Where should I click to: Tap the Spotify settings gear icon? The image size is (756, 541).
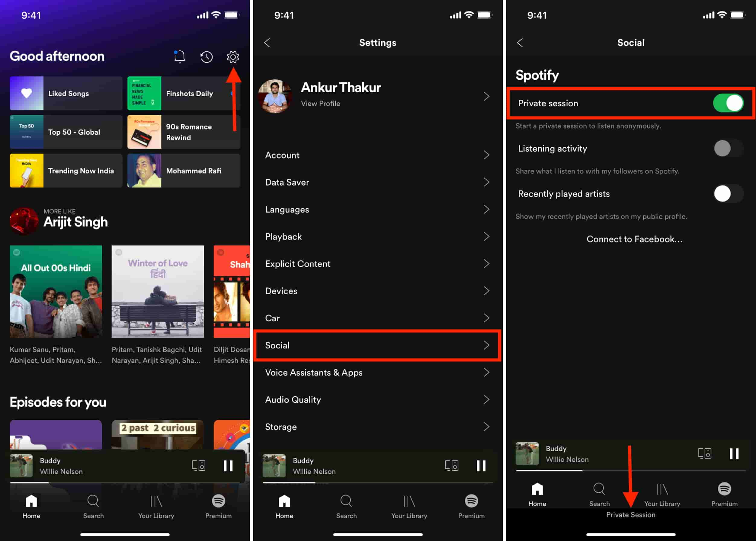tap(232, 56)
